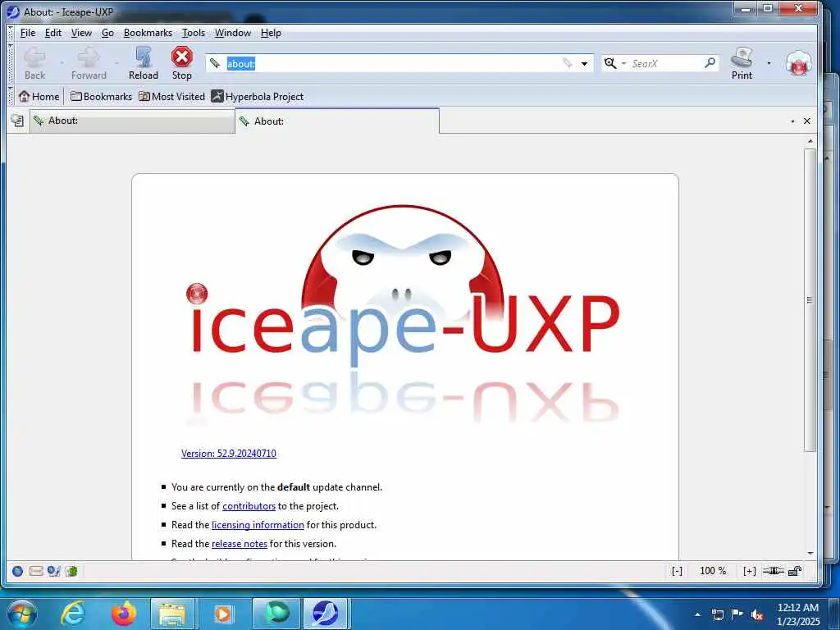Open the Hyperbola Project bookmark
The width and height of the screenshot is (840, 630).
tap(258, 97)
